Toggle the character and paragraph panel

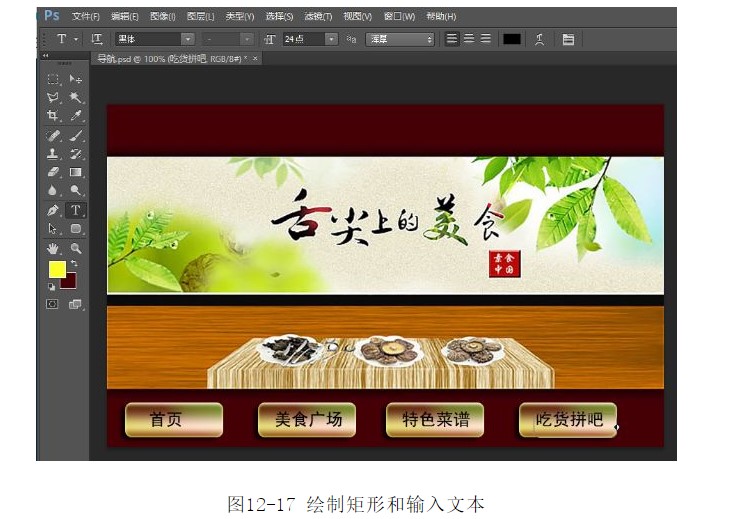568,39
